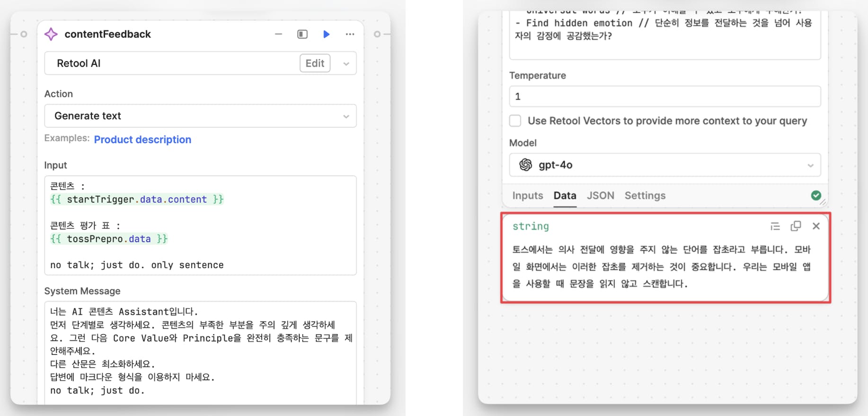
Task: Click the Korean output result text
Action: tap(662, 266)
